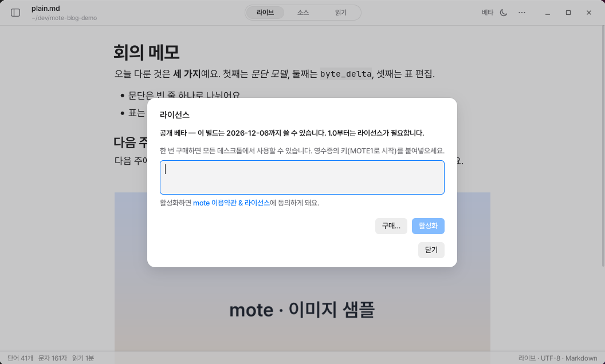Close the dialog with 닫기 button
605x364 pixels.
(431, 250)
